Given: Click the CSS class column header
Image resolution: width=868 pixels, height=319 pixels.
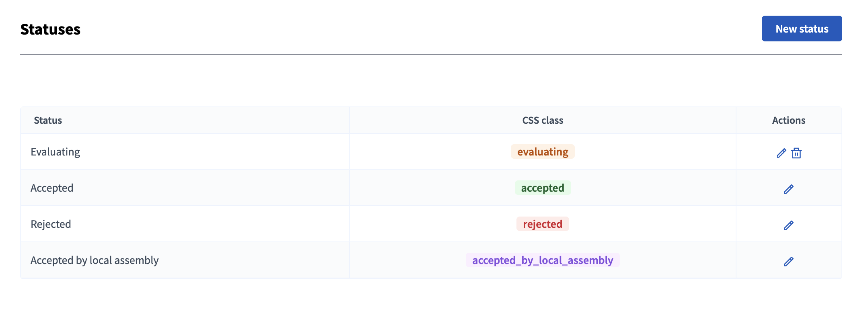Looking at the screenshot, I should tap(542, 121).
